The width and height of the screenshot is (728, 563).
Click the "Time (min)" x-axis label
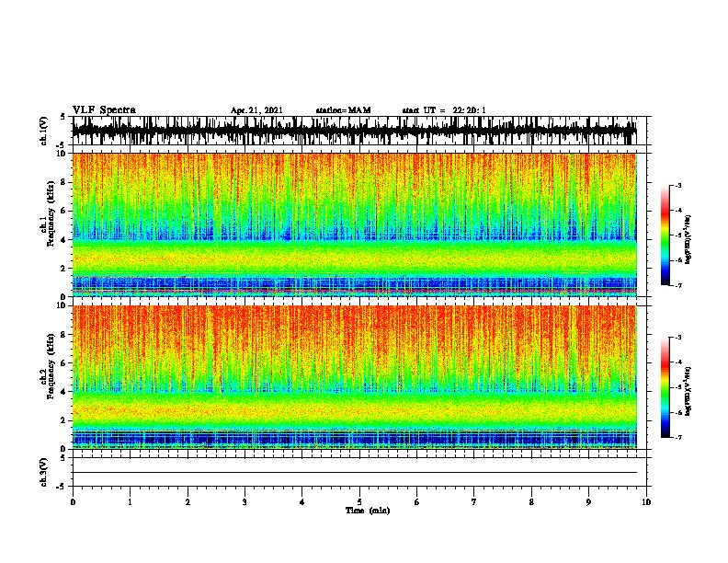(x=368, y=511)
